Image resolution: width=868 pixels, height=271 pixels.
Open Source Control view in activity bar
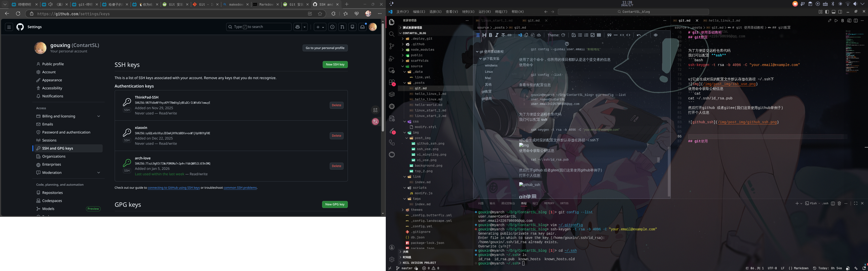[392, 46]
